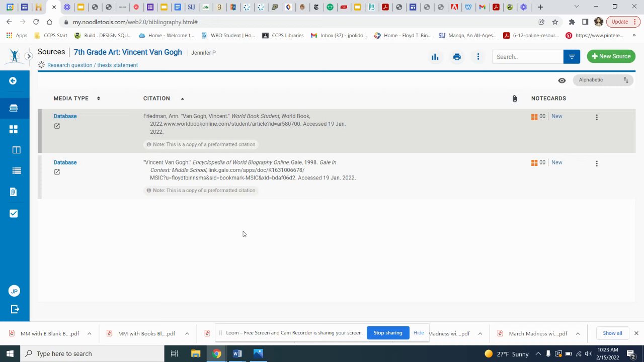
Task: Open the Chrome extensions puzzle icon
Action: point(572,22)
